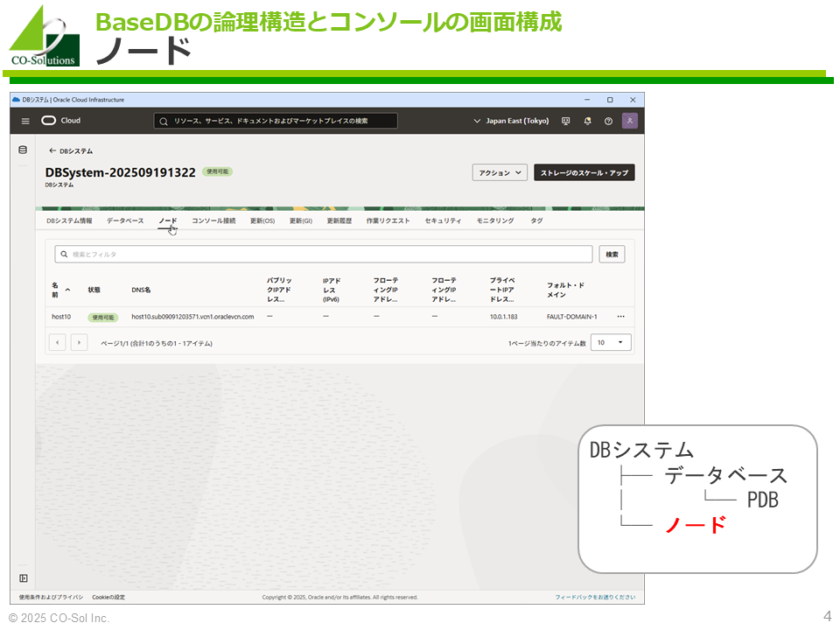This screenshot has width=840, height=630.
Task: Click the private IP 10.0.1.183
Action: click(x=504, y=317)
